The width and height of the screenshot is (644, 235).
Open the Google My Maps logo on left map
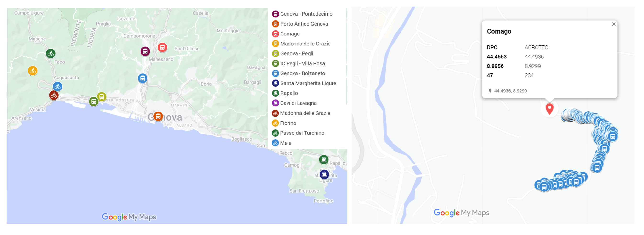pyautogui.click(x=129, y=217)
